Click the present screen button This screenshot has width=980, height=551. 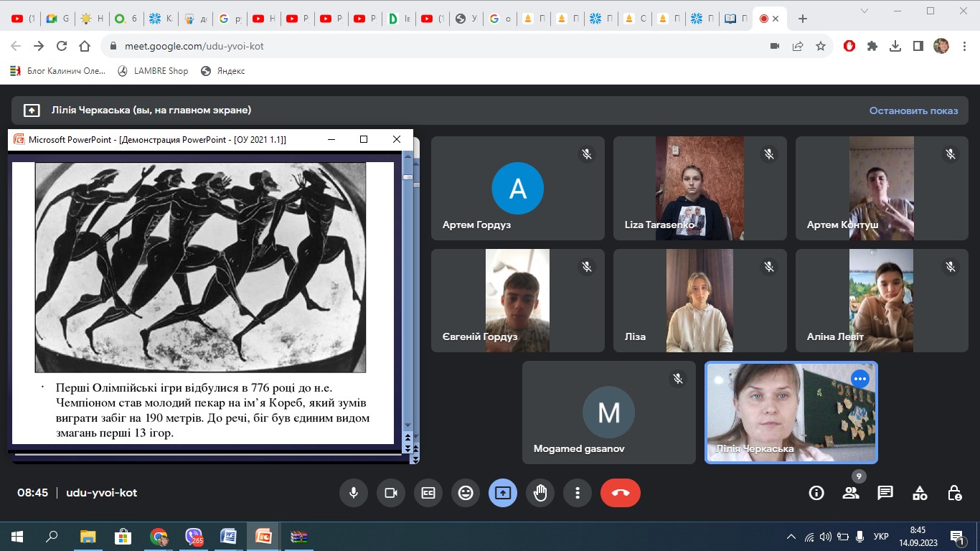[503, 493]
